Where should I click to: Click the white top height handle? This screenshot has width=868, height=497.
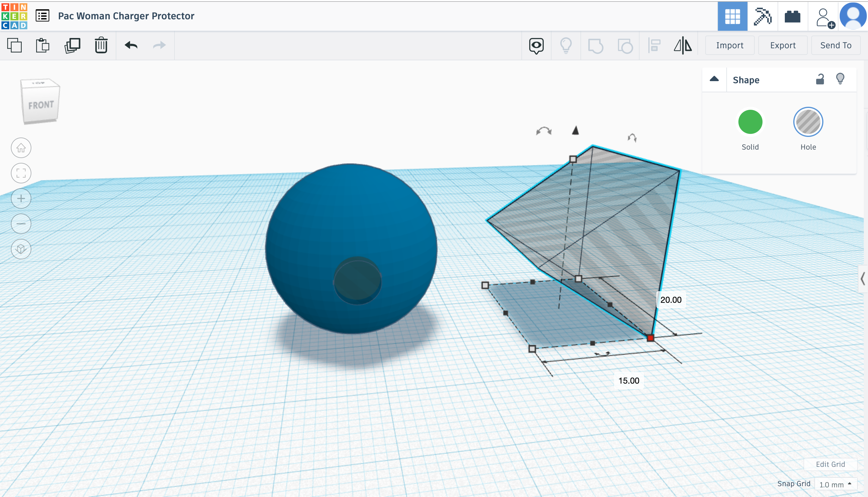pos(573,159)
